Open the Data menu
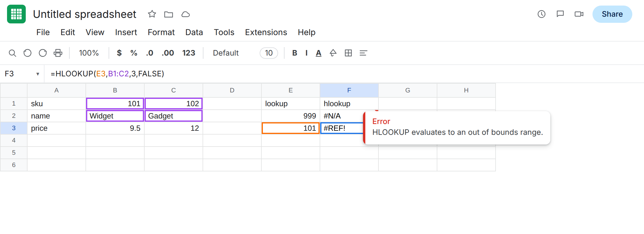Screen dimensions: 644x234 coord(194,32)
